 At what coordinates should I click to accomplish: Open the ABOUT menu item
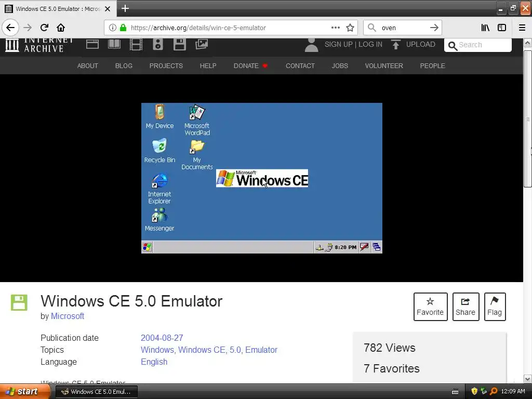[87, 66]
